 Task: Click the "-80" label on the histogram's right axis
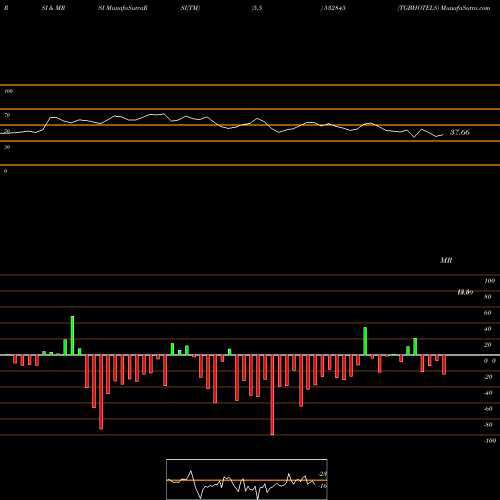(488, 425)
